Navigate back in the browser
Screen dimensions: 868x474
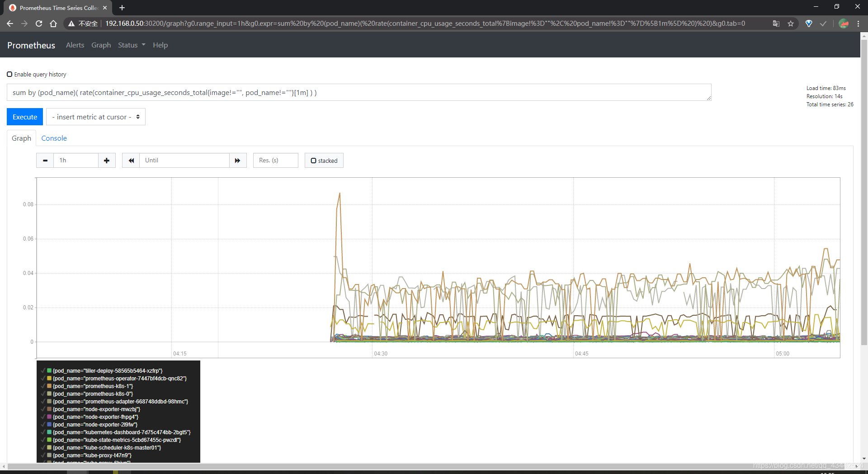[9, 24]
